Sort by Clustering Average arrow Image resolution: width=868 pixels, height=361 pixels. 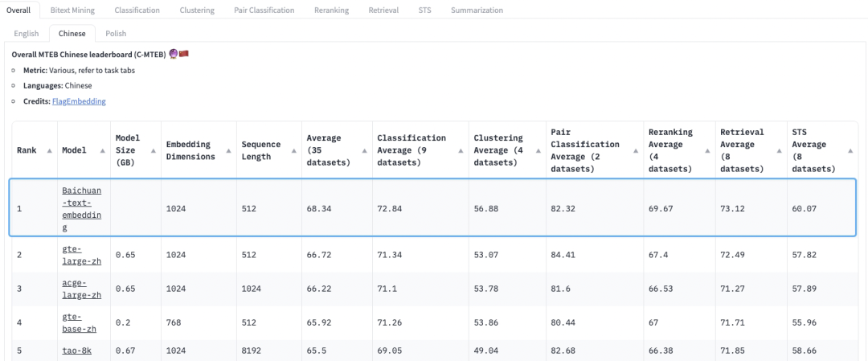pyautogui.click(x=538, y=150)
